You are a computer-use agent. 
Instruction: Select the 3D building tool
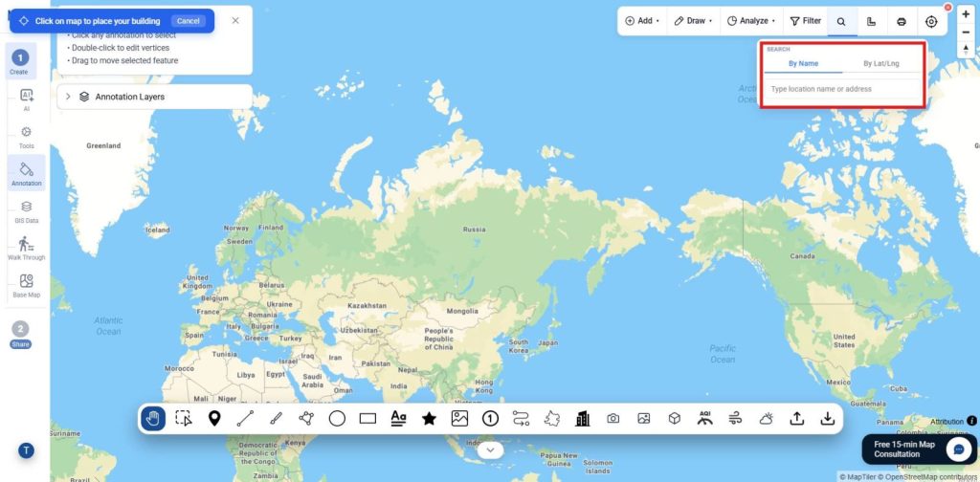583,418
